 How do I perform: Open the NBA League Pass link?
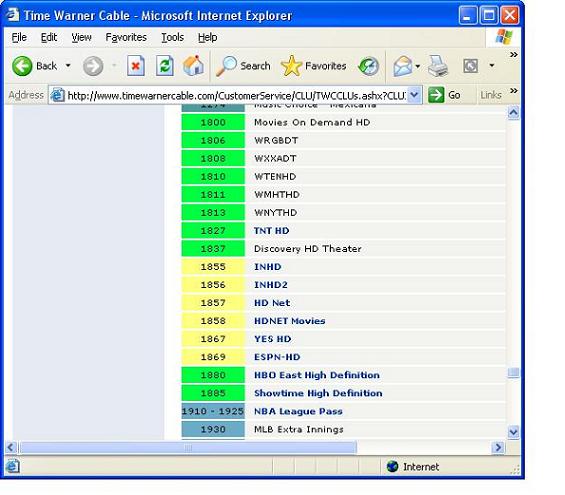click(298, 411)
